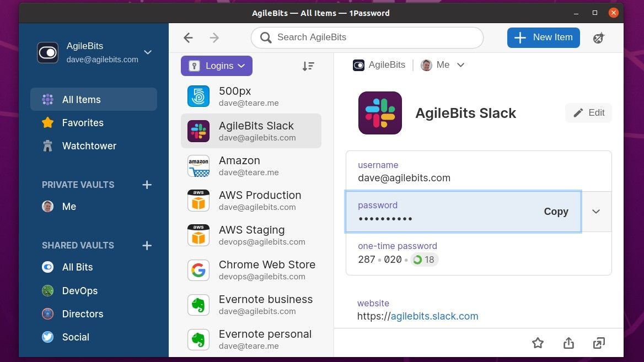
Task: Click the Amazon cart icon
Action: [x=198, y=166]
